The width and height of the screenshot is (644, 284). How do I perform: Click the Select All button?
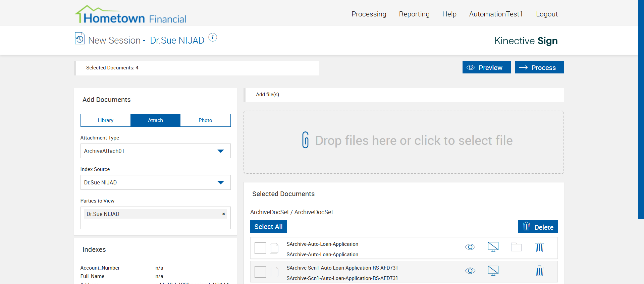268,227
